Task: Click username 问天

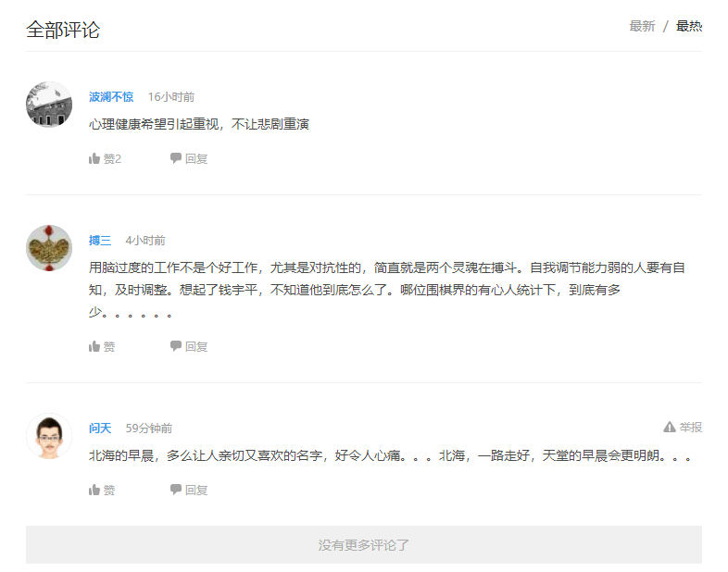Action: [100, 429]
